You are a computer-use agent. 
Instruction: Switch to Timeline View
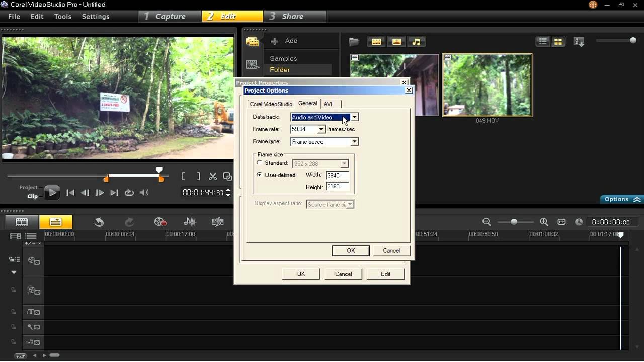pos(56,222)
